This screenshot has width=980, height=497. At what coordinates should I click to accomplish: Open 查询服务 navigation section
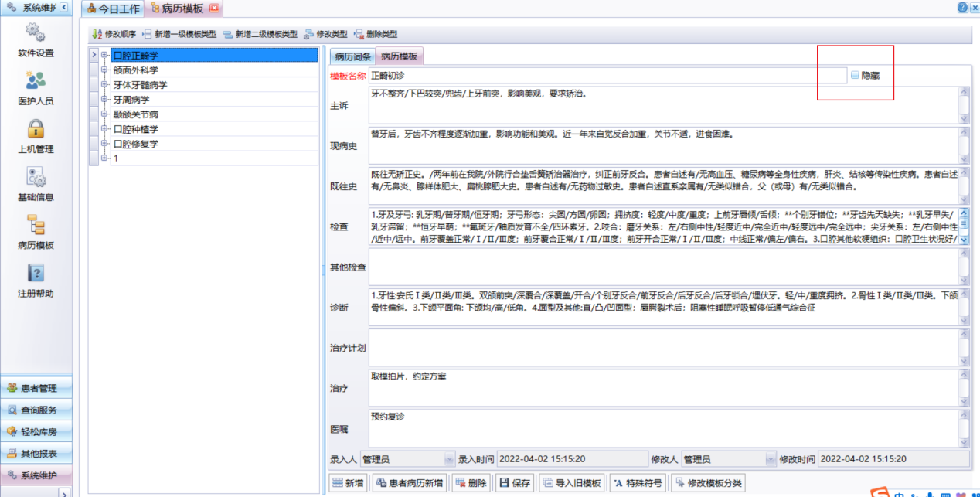click(x=36, y=410)
